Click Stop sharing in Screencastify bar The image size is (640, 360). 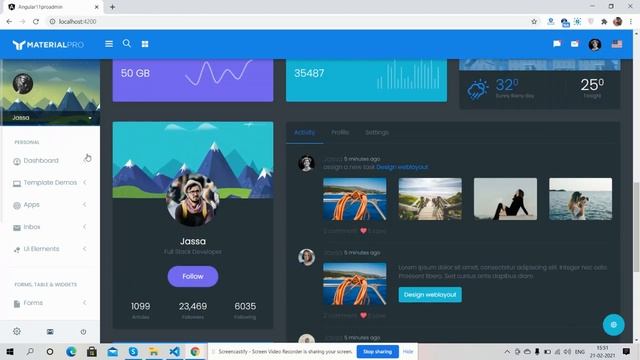[x=378, y=351]
